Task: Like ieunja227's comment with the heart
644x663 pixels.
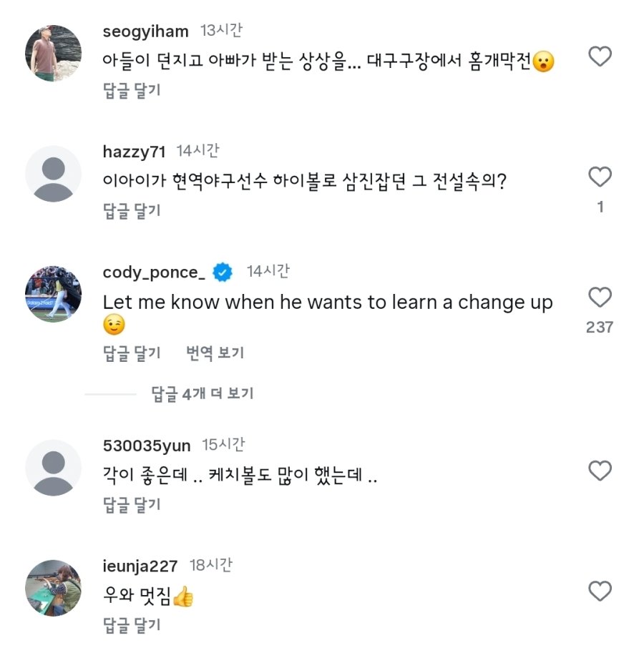Action: tap(600, 591)
